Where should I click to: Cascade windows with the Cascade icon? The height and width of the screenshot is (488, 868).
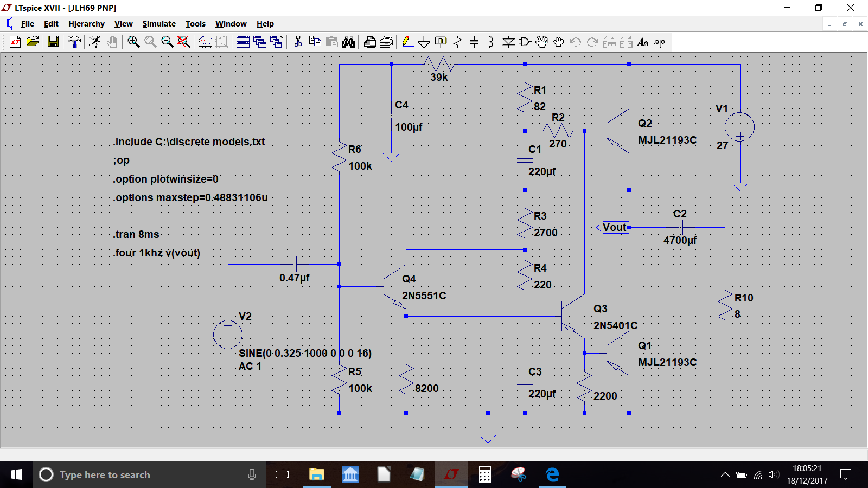[x=260, y=42]
